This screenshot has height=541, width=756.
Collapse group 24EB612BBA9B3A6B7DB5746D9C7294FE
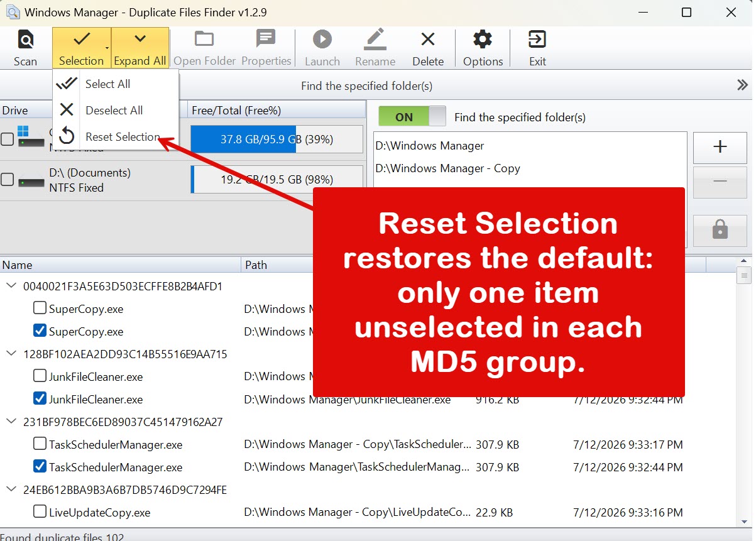(11, 490)
